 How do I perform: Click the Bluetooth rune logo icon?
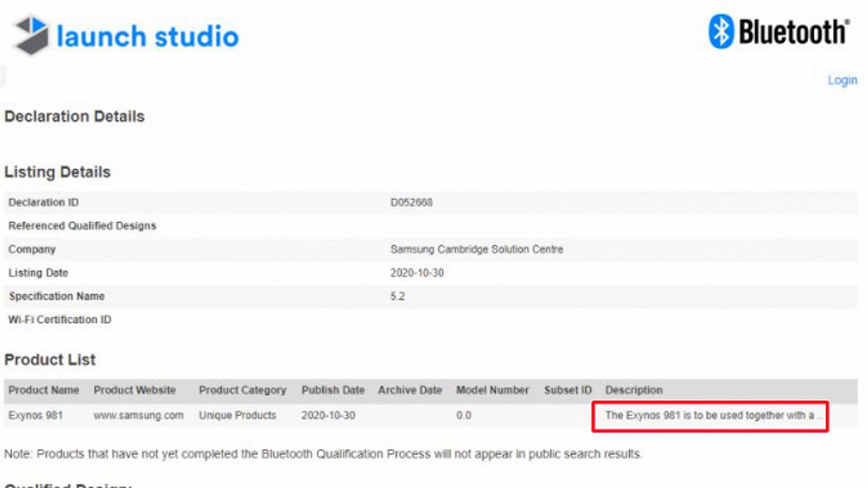click(721, 31)
